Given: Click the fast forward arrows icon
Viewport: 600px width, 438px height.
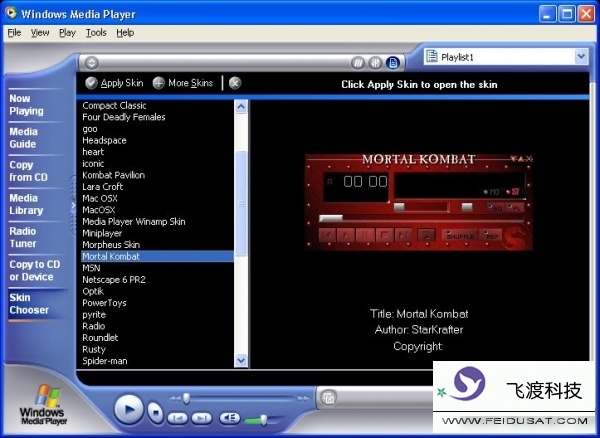Looking at the screenshot, I should pyautogui.click(x=303, y=399).
